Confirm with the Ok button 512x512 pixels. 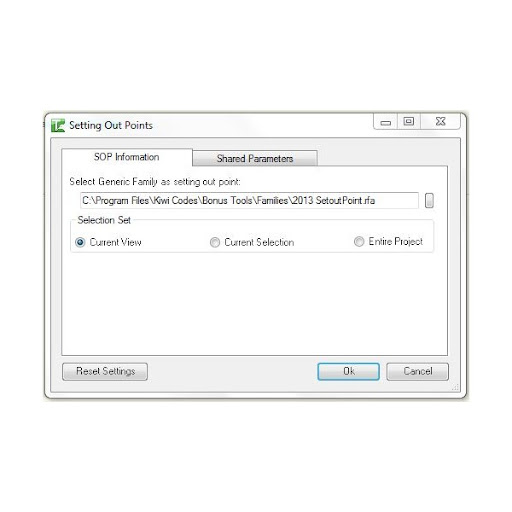pos(348,371)
